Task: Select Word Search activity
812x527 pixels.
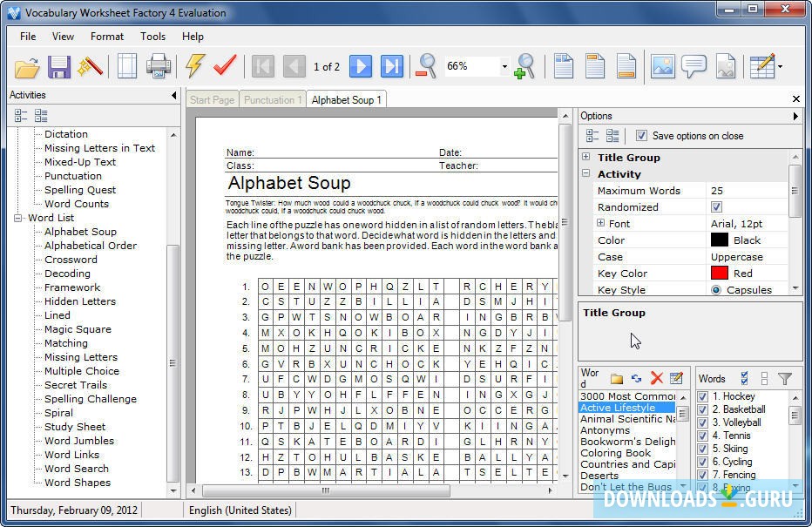Action: pos(77,469)
